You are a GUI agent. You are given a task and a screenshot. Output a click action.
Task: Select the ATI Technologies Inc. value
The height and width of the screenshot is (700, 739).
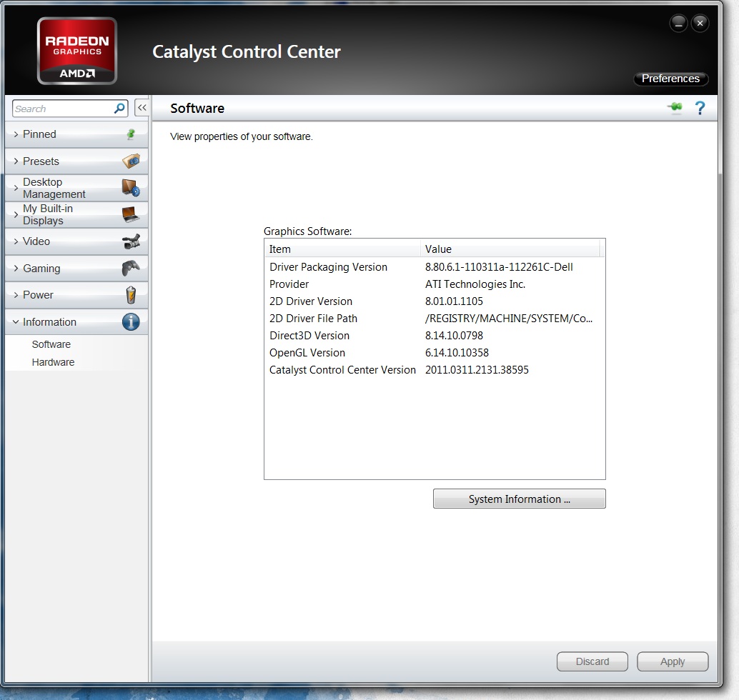475,284
